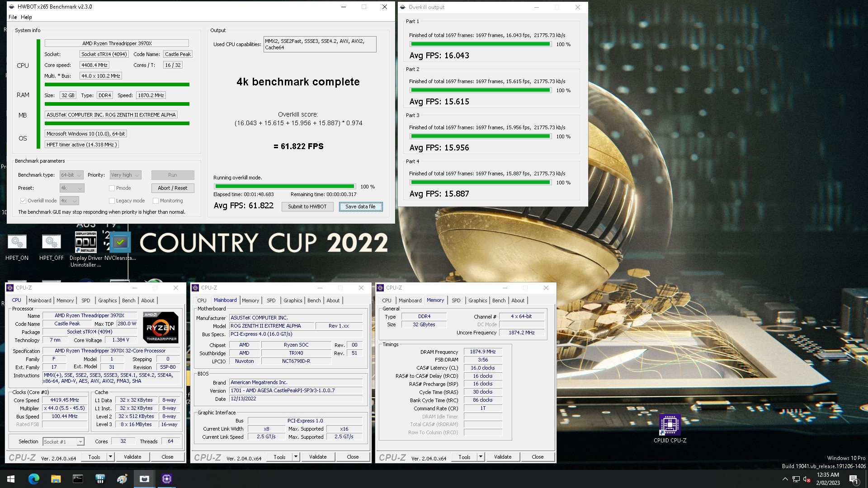The width and height of the screenshot is (868, 488).
Task: Open Display Driver Uninstaller desktop icon
Action: click(x=86, y=249)
